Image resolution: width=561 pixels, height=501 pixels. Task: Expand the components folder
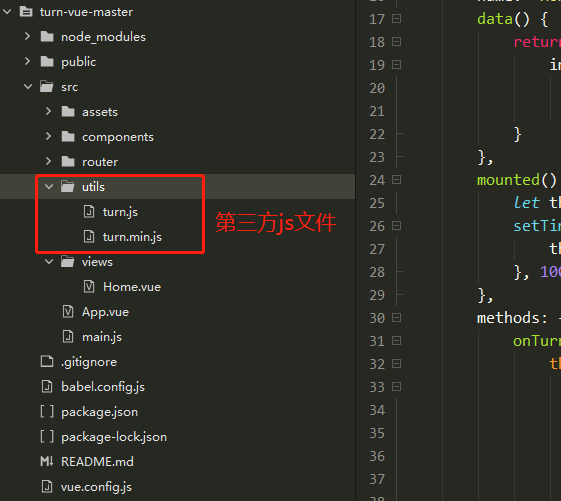[49, 136]
